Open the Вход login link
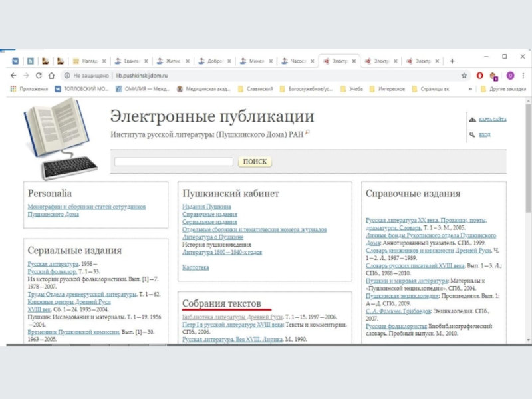This screenshot has width=532, height=399. (x=485, y=135)
